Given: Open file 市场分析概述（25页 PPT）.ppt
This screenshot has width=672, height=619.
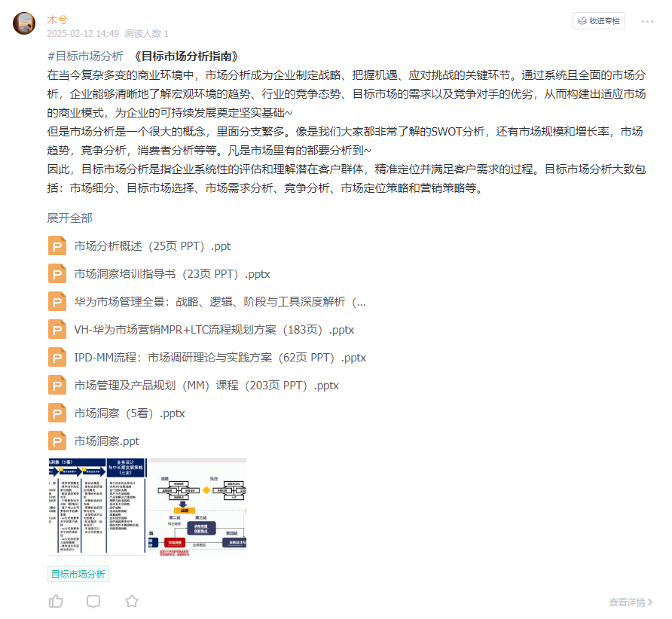Looking at the screenshot, I should (x=152, y=246).
